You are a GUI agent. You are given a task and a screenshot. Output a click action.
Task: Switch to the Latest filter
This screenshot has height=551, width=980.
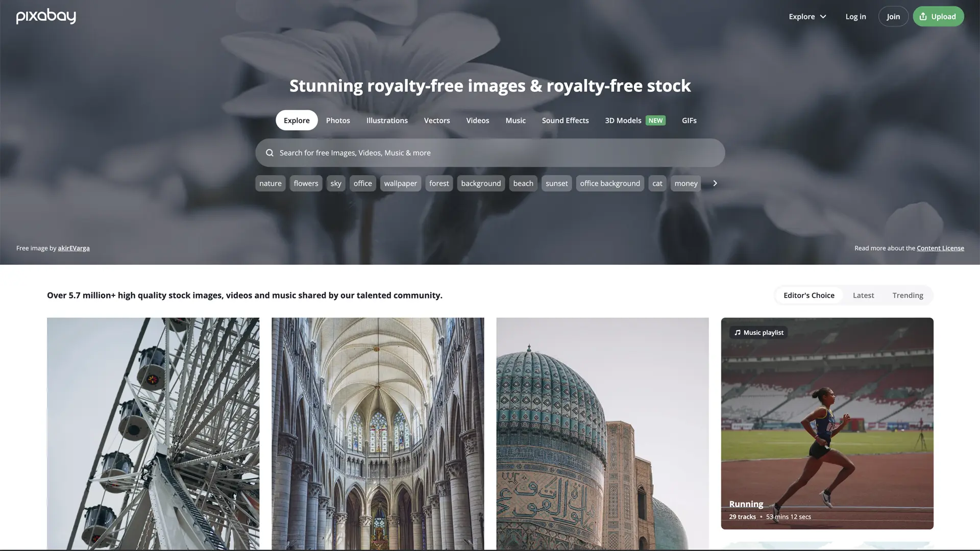863,295
